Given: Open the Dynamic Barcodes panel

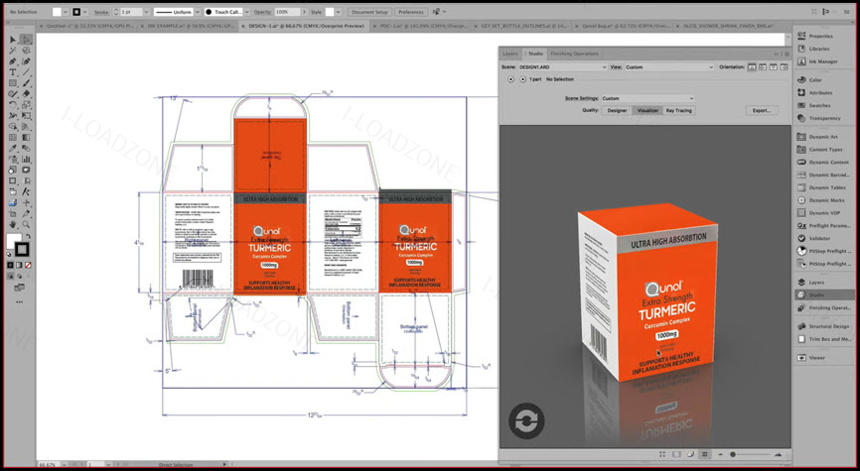Looking at the screenshot, I should [823, 175].
